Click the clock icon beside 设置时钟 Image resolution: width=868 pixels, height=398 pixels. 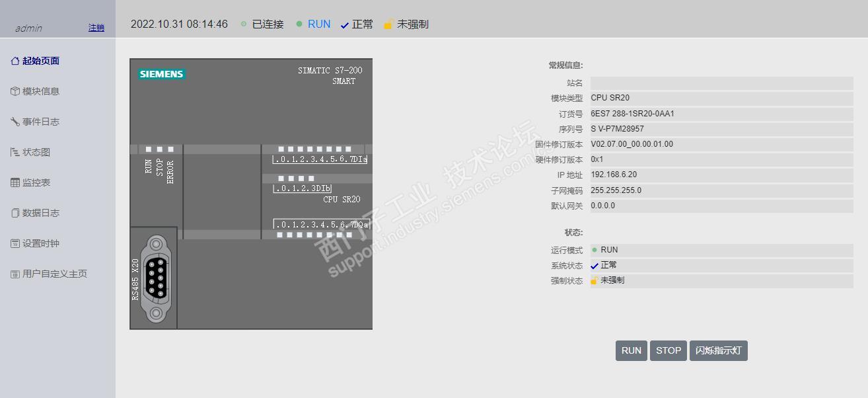[x=15, y=243]
